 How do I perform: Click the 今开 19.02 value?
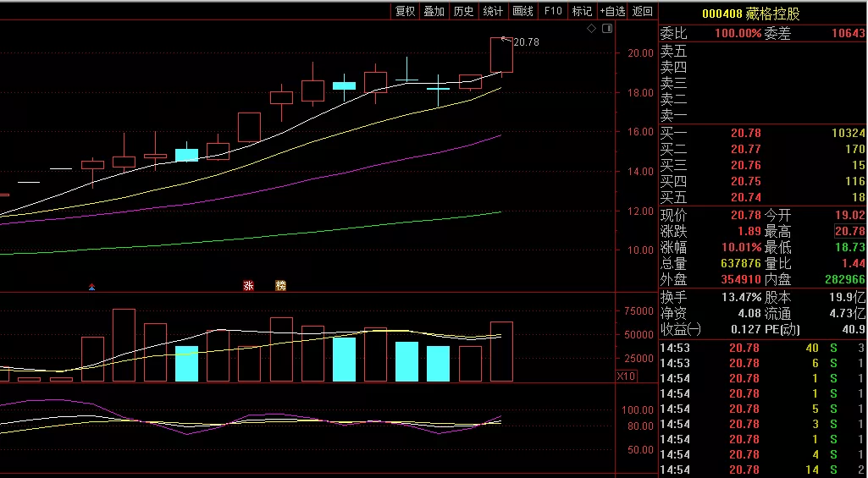[849, 215]
